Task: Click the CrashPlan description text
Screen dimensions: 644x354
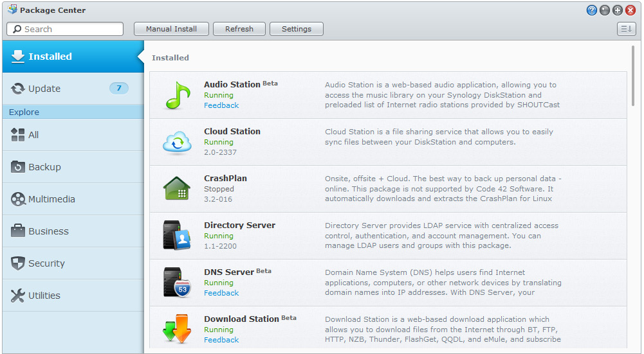Action: (x=443, y=189)
